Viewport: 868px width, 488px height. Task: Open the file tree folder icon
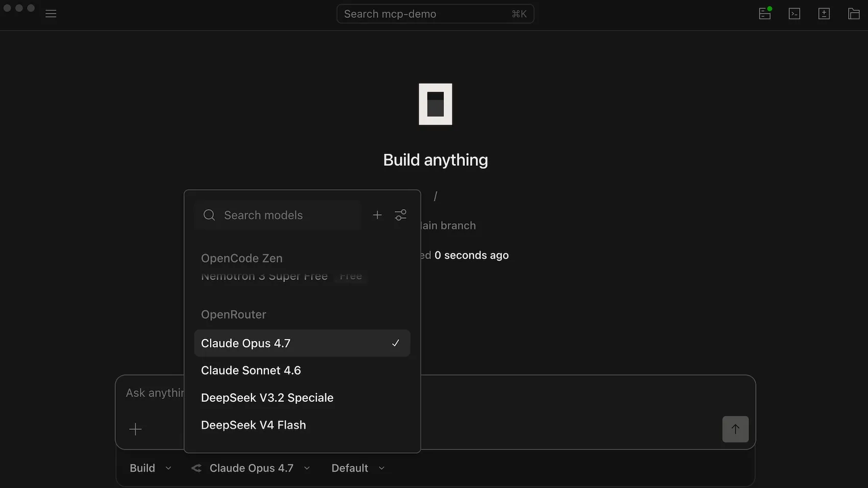854,14
